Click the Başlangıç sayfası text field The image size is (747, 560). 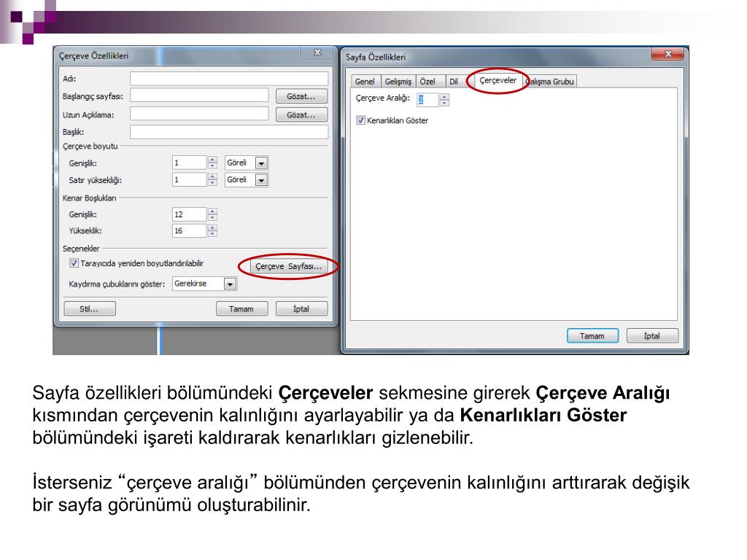[x=199, y=96]
